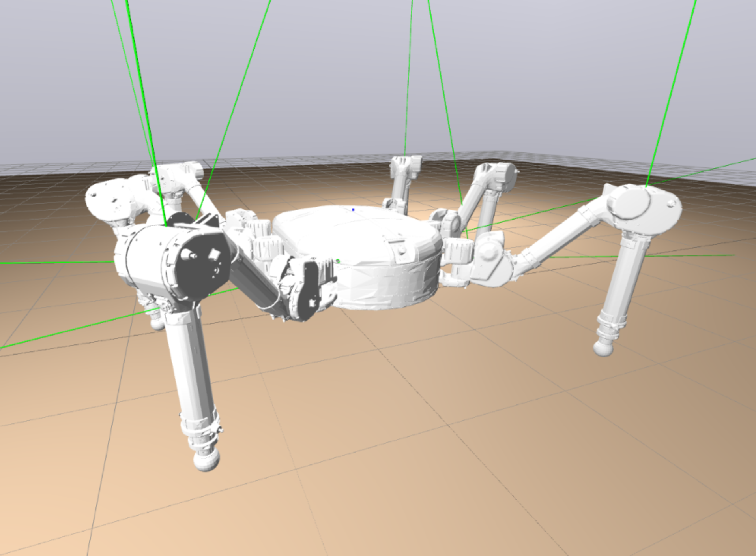Select the green marker dot on body's front edge
The image size is (756, 556).
tap(338, 261)
